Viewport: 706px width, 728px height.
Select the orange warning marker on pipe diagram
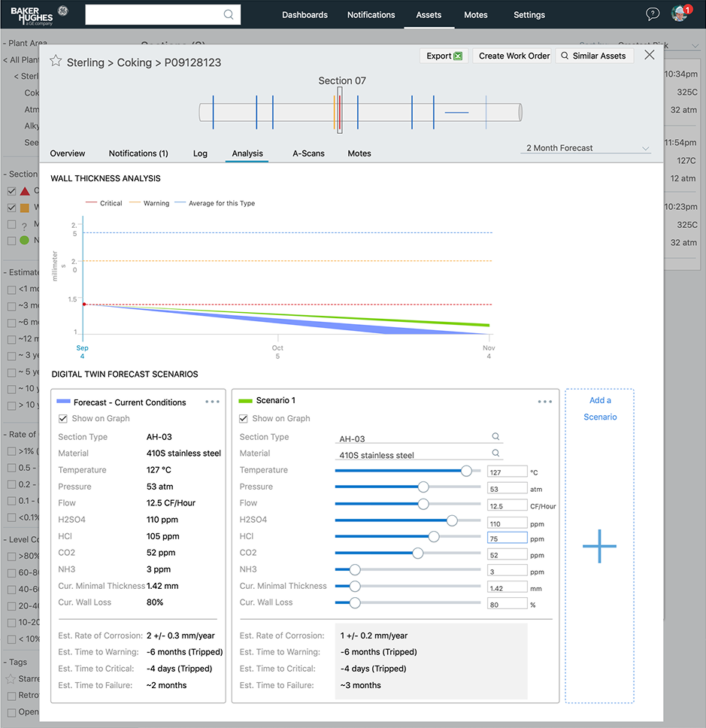334,112
